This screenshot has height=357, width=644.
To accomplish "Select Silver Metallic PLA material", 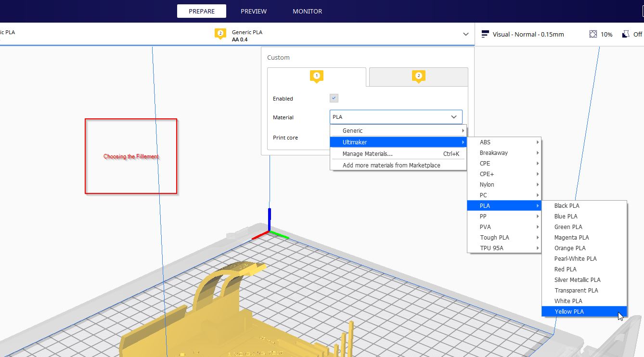I will tap(584, 280).
